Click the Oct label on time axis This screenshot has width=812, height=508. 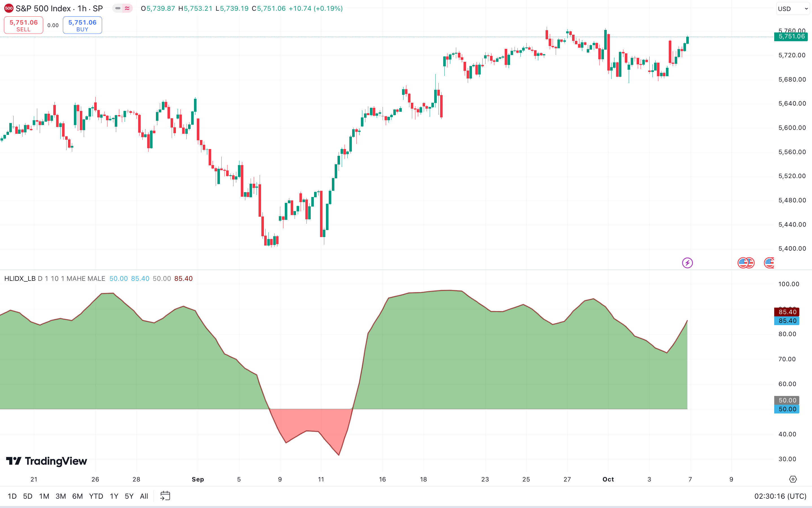(608, 479)
